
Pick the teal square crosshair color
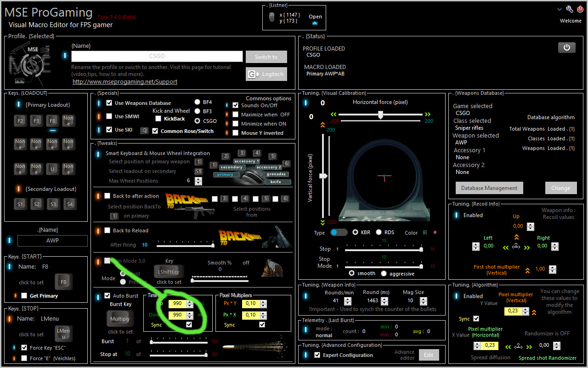(x=425, y=232)
